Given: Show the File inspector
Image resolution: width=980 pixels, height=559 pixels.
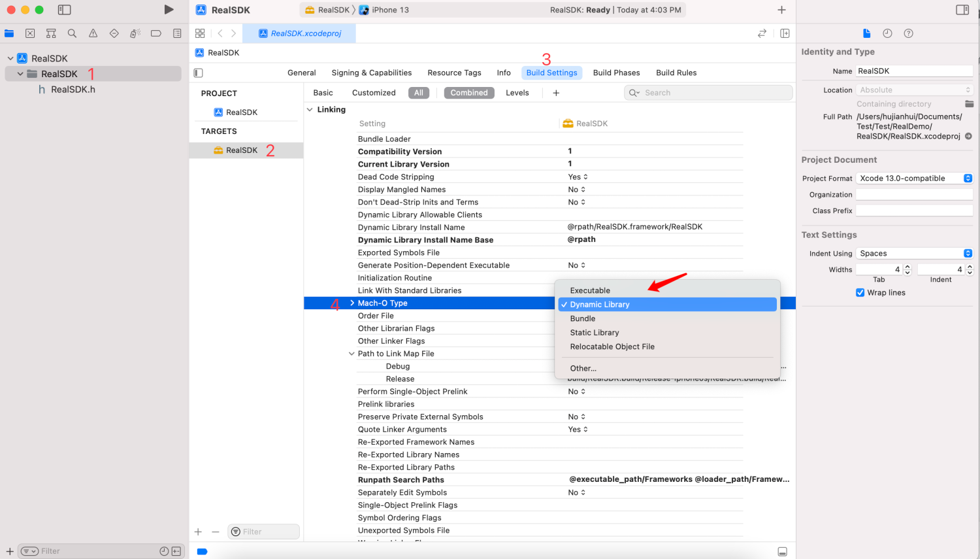Looking at the screenshot, I should [866, 33].
